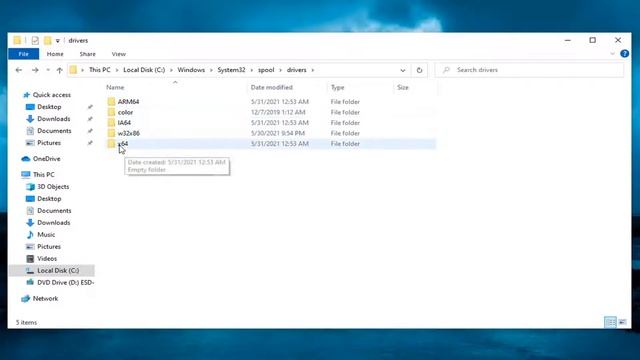Switch to Large icons view layout icon
This screenshot has height=360, width=640.
622,322
